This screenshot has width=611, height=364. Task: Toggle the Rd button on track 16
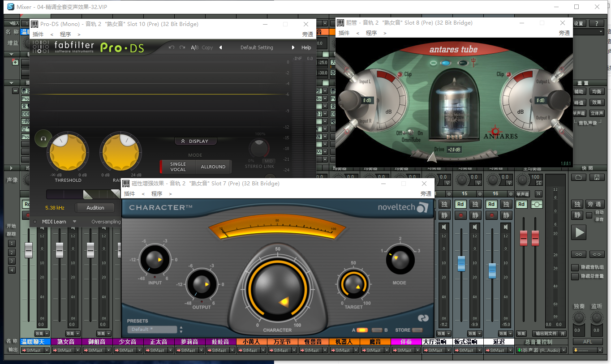coord(491,204)
